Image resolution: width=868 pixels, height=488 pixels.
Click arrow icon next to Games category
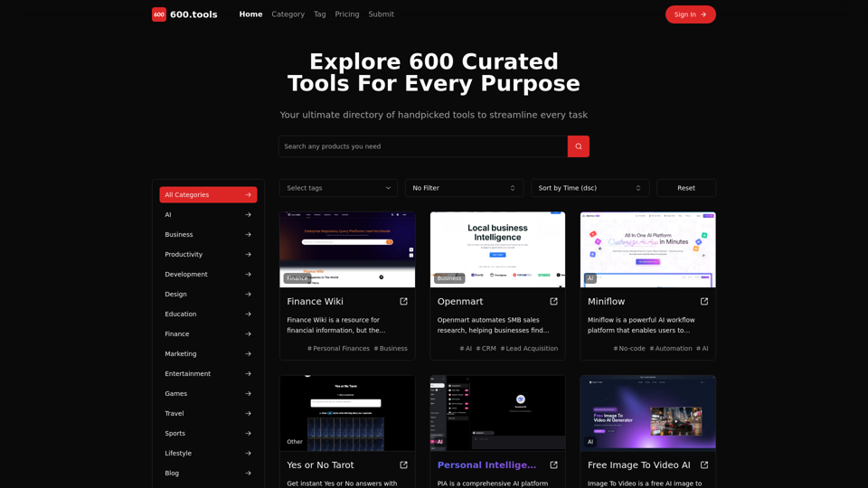pos(248,394)
